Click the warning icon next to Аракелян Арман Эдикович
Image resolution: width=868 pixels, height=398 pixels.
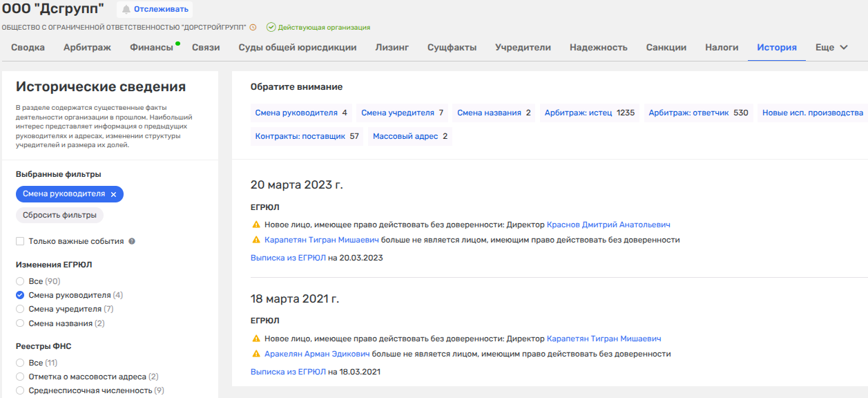click(256, 354)
